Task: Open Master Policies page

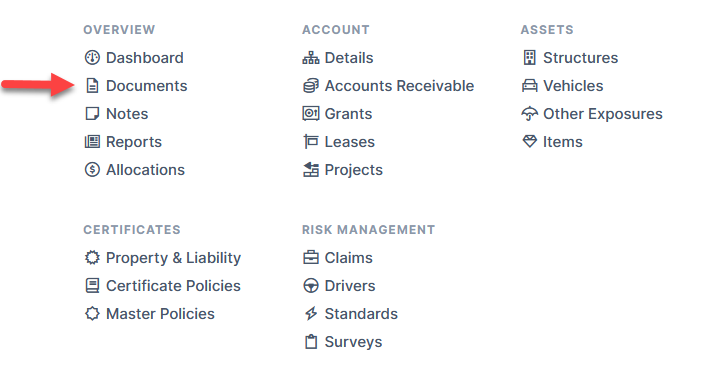Action: pyautogui.click(x=150, y=314)
